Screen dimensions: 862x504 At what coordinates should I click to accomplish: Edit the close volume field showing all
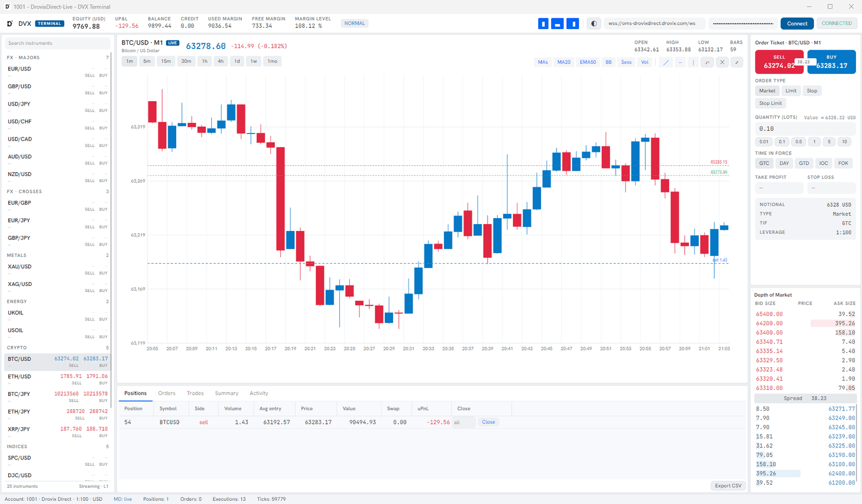tap(464, 422)
